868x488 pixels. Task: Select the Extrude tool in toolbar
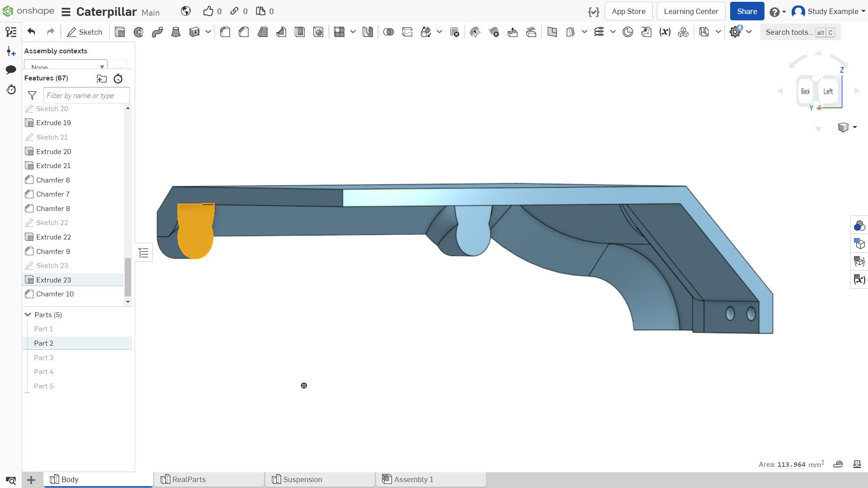click(120, 32)
